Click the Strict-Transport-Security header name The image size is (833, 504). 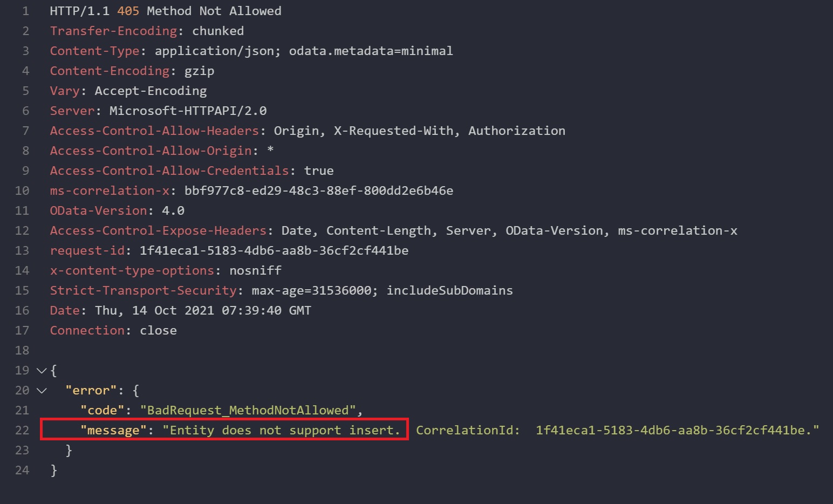(143, 291)
